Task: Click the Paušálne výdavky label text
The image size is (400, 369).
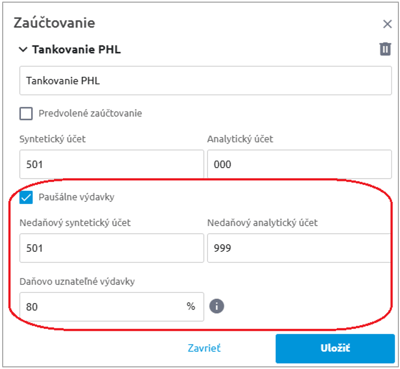Action: pos(76,197)
